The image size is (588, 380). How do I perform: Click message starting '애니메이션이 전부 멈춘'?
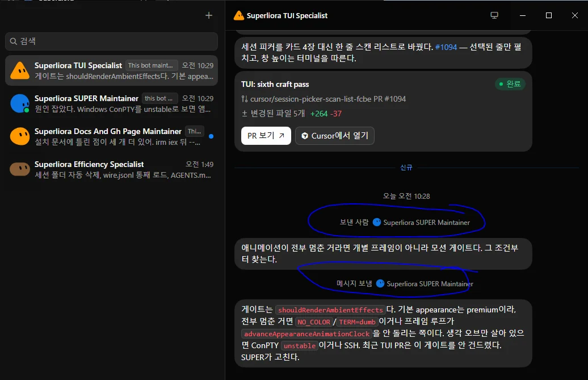[x=383, y=253]
